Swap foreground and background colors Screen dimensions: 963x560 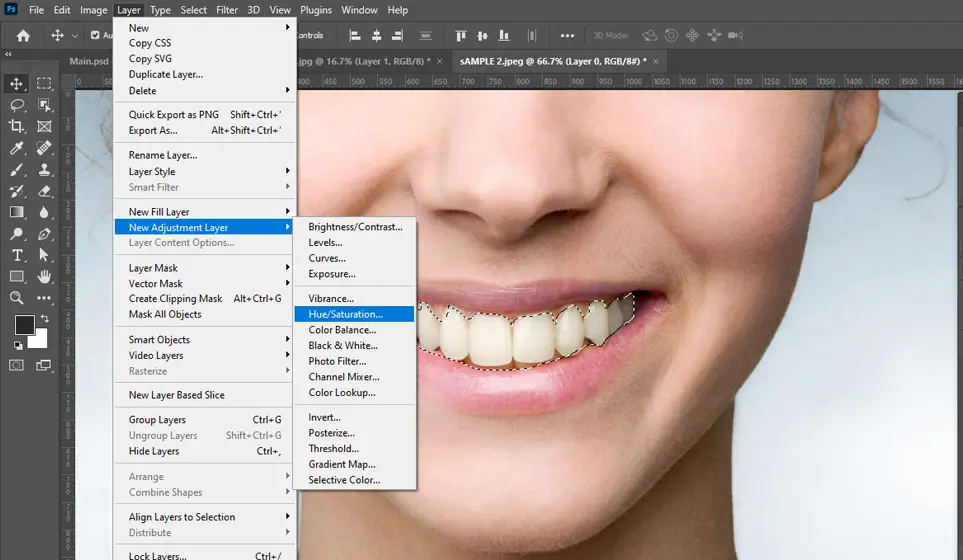click(x=45, y=318)
